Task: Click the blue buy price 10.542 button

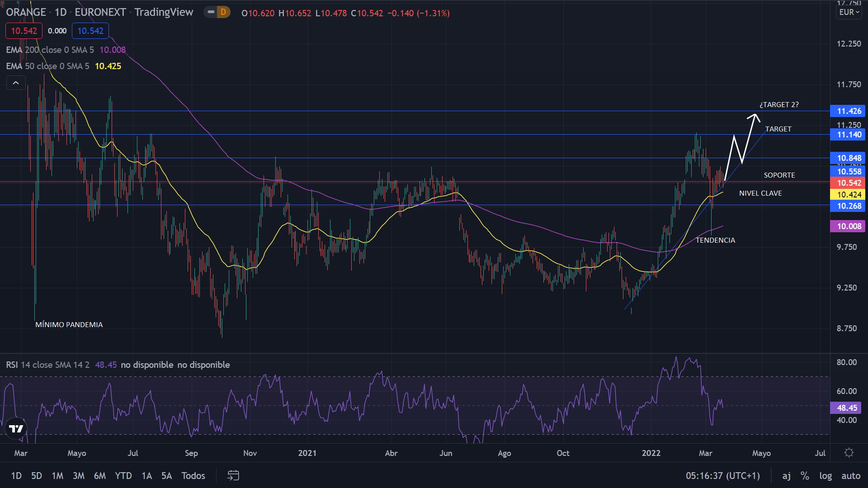Action: point(90,31)
